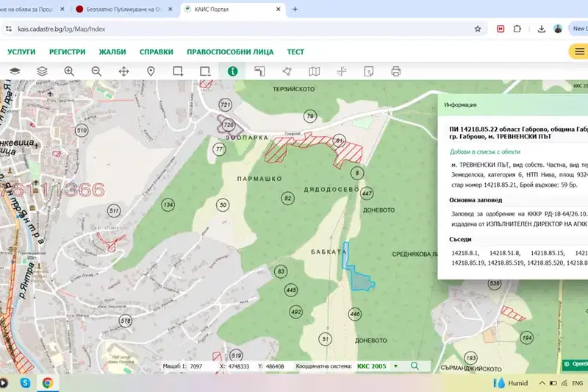Close the КАИС Портал tab
The height and width of the screenshot is (392, 588).
coord(279,9)
